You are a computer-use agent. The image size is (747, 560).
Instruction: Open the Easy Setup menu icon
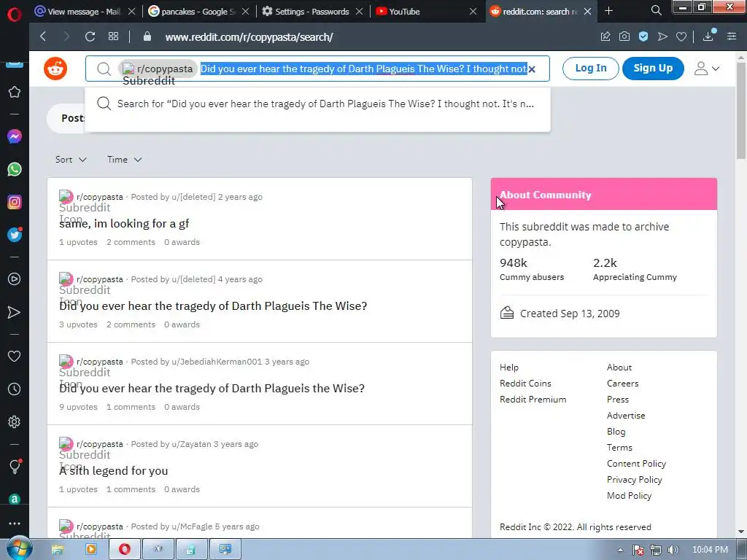[x=732, y=36]
